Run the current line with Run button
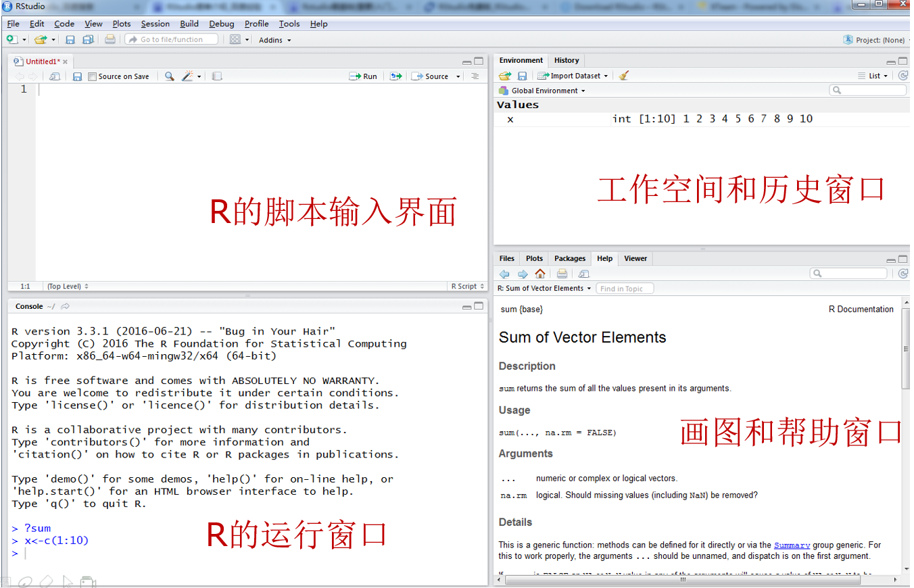This screenshot has height=588, width=914. [364, 76]
